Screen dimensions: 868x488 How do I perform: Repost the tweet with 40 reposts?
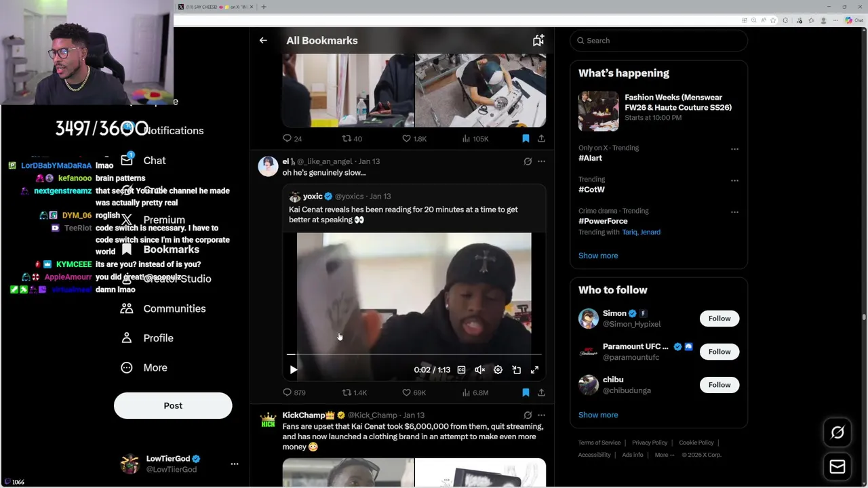pos(352,138)
